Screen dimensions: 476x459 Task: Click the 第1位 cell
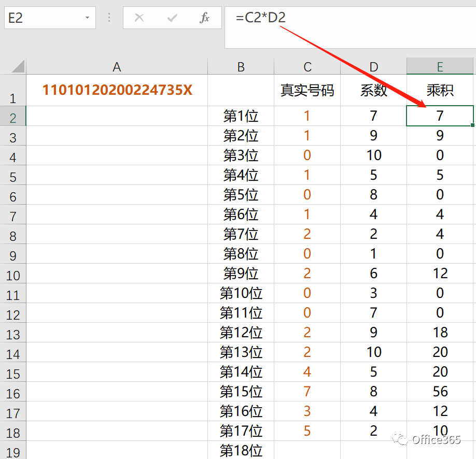(x=241, y=116)
